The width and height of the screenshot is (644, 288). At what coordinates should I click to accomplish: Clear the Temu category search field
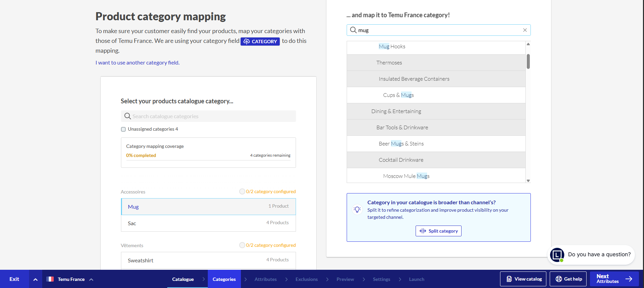coord(525,30)
